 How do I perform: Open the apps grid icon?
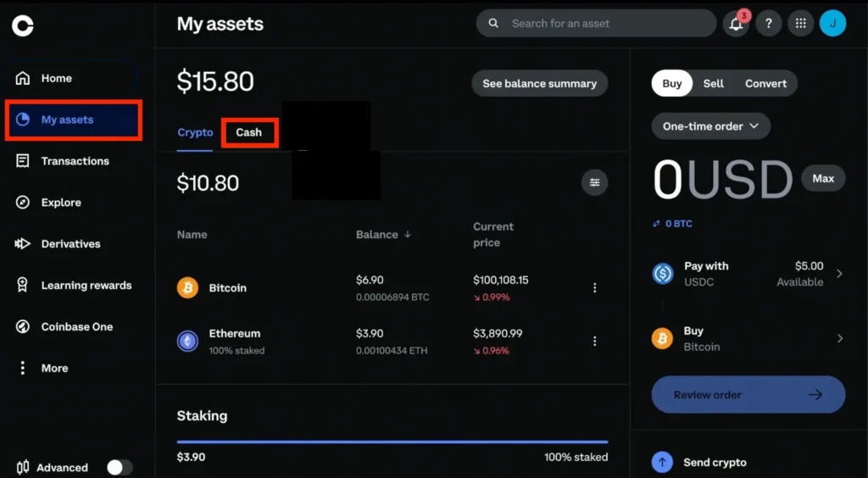pyautogui.click(x=800, y=24)
